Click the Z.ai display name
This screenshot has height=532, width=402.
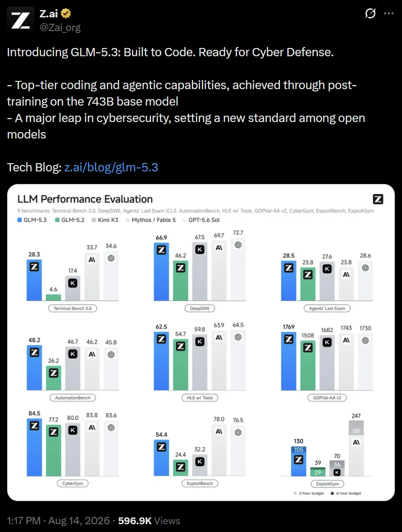tap(48, 14)
